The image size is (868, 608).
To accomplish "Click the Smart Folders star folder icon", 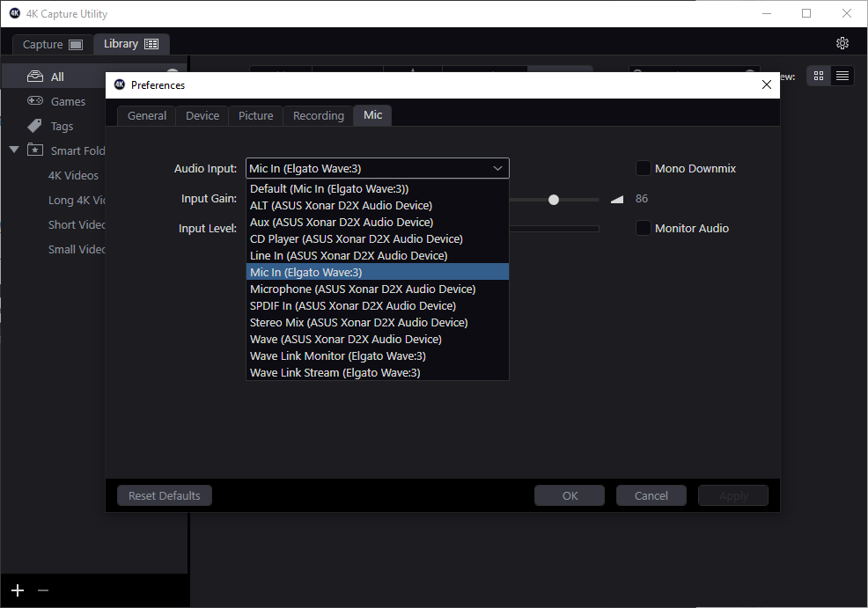I will pyautogui.click(x=35, y=150).
